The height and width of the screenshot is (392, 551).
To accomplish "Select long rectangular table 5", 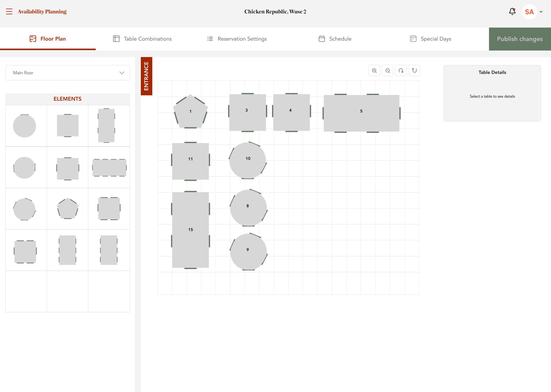I will click(x=361, y=113).
